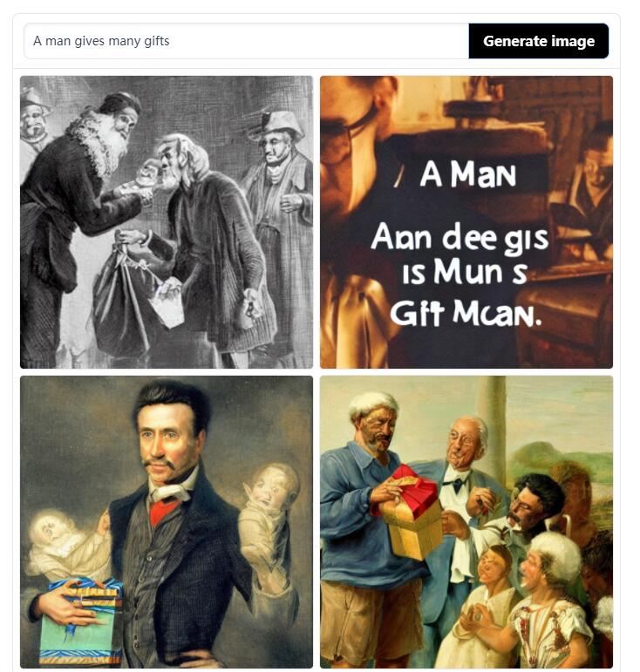Select the pale baby figure left of portrait
This screenshot has width=640, height=672.
tap(65, 544)
